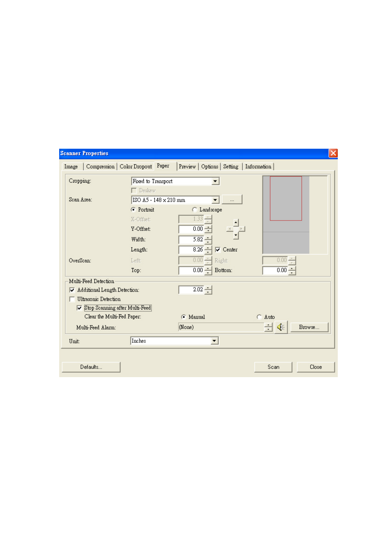
Task: Select the Paper tab
Action: click(x=164, y=166)
